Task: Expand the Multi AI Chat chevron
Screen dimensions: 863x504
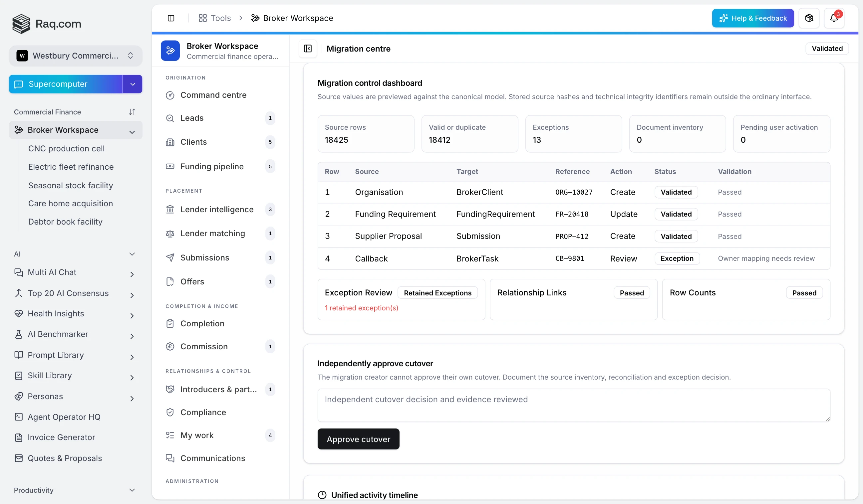Action: (132, 274)
